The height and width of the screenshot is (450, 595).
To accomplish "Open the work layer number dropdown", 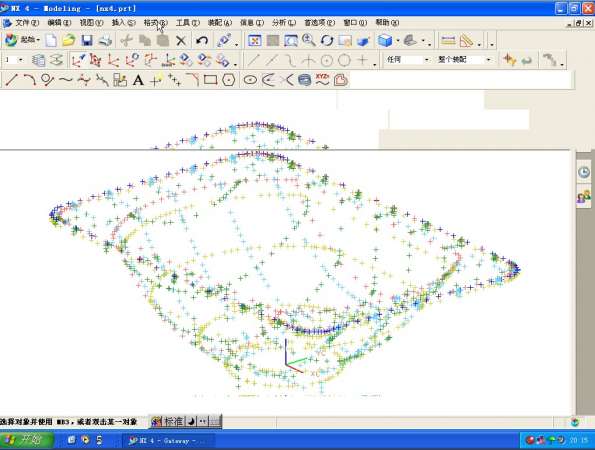I will [21, 60].
